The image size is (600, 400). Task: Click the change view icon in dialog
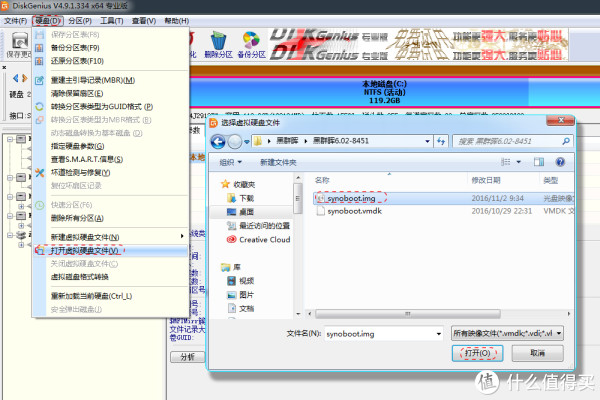[505, 162]
